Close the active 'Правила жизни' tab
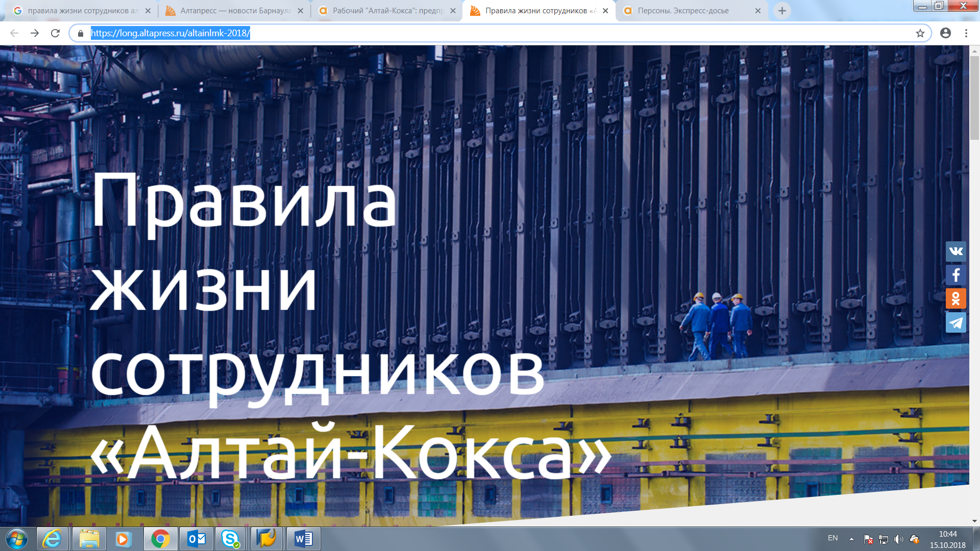This screenshot has height=551, width=980. pos(605,11)
